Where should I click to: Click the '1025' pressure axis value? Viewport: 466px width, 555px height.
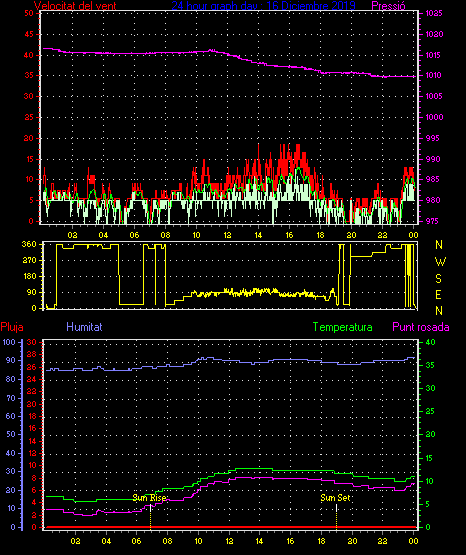[x=434, y=13]
